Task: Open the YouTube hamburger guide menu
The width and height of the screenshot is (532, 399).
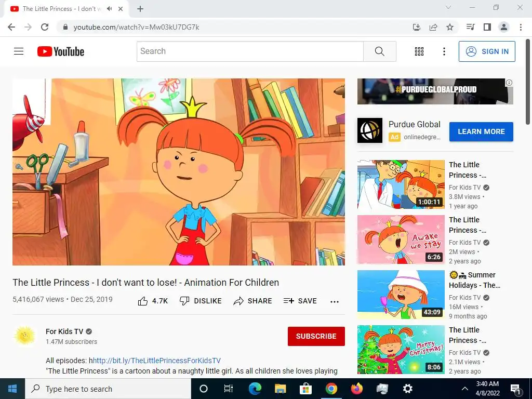Action: [x=19, y=51]
